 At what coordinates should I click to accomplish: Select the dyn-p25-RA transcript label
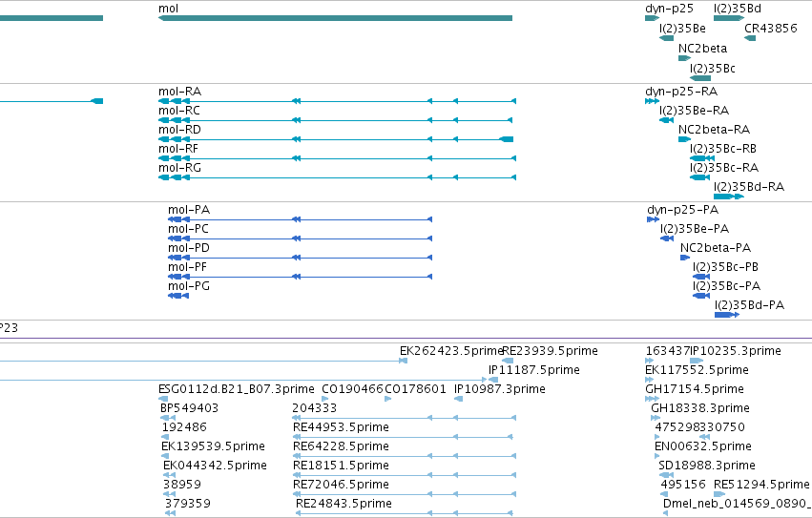681,92
